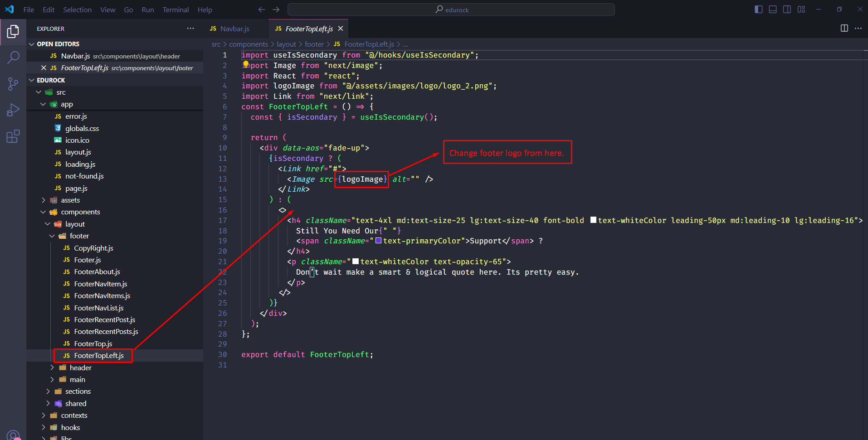
Task: Open not-found.js file
Action: pyautogui.click(x=115, y=176)
